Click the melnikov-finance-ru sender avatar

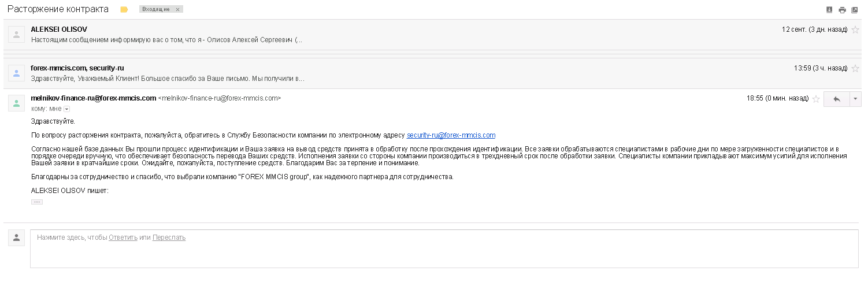16,103
